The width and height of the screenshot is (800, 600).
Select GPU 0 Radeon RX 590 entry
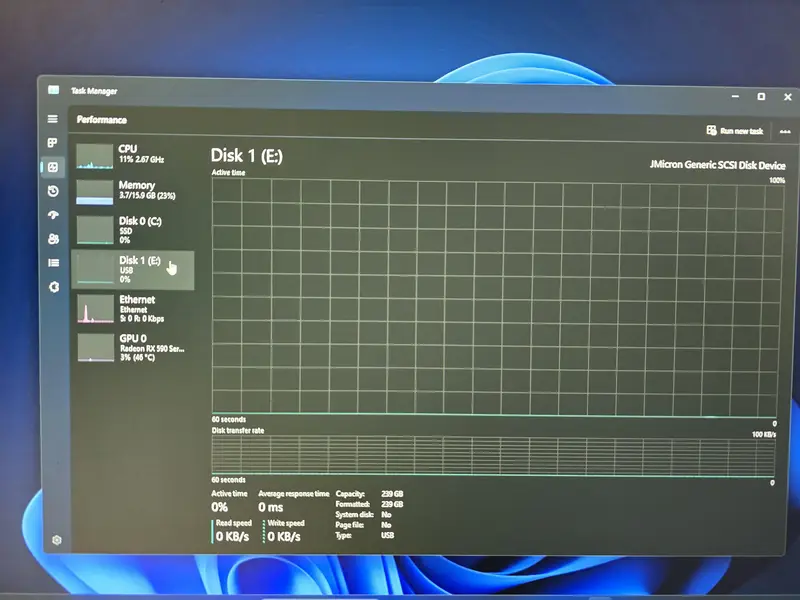(x=133, y=348)
